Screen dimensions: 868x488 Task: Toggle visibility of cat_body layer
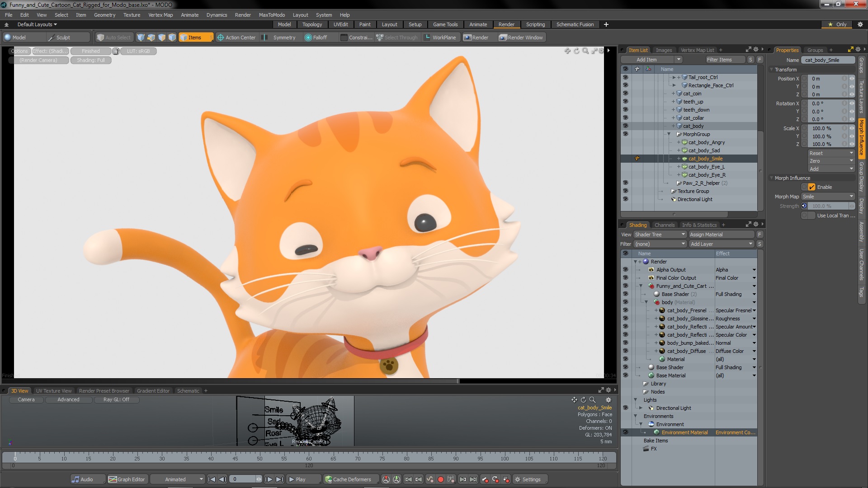pos(625,126)
